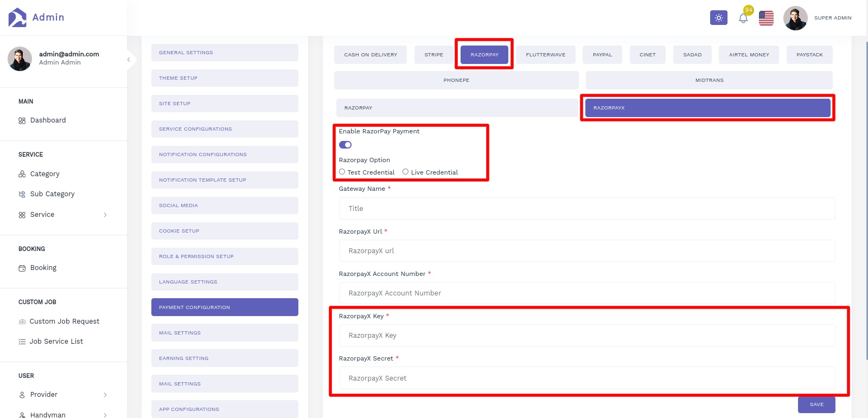Switch to Paypal gateway tab
The height and width of the screenshot is (418, 868).
tap(602, 55)
